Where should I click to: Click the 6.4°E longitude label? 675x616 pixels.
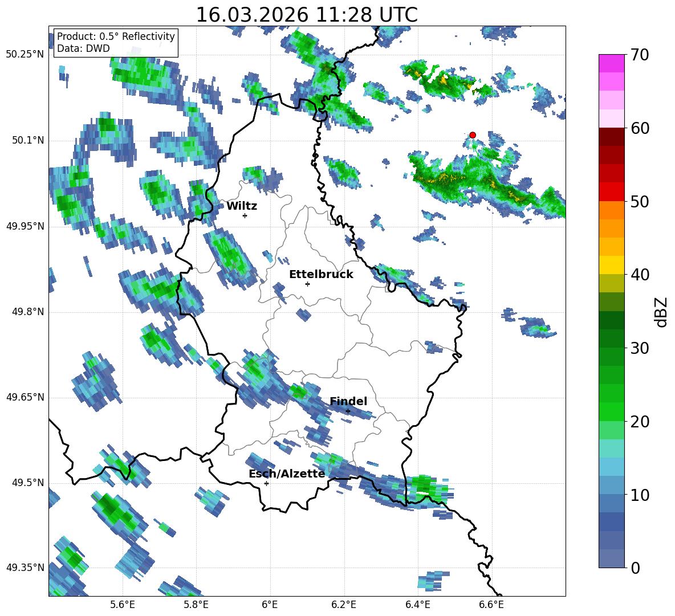tap(417, 605)
